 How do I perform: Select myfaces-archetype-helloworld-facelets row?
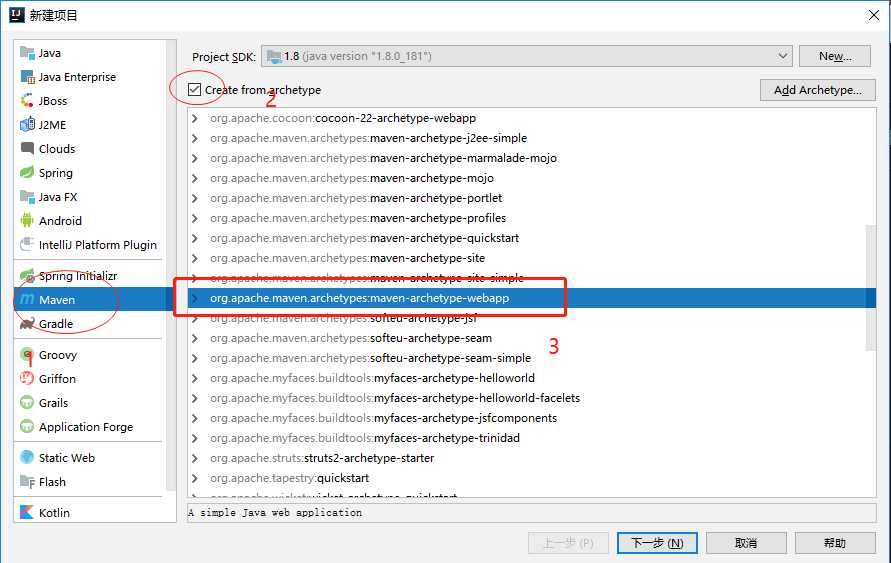click(532, 398)
